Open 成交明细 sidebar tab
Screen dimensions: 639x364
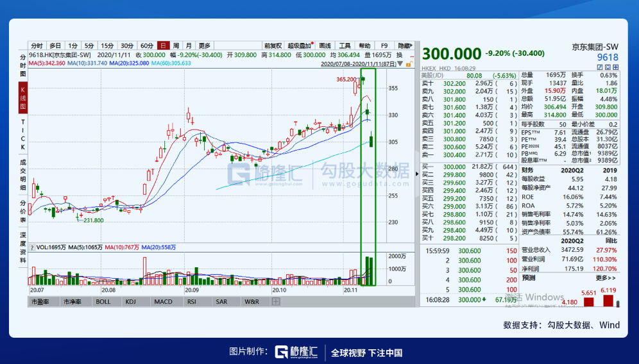click(x=23, y=175)
